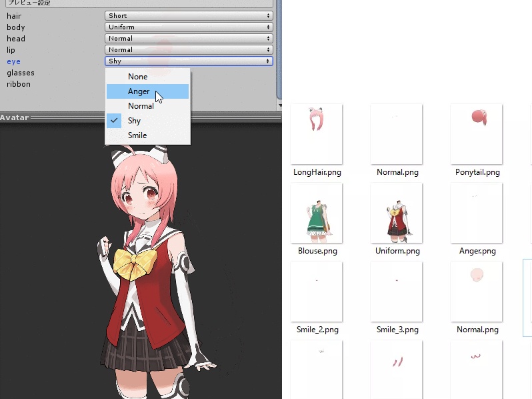Select the Smile_2.png thumbnail

click(317, 292)
